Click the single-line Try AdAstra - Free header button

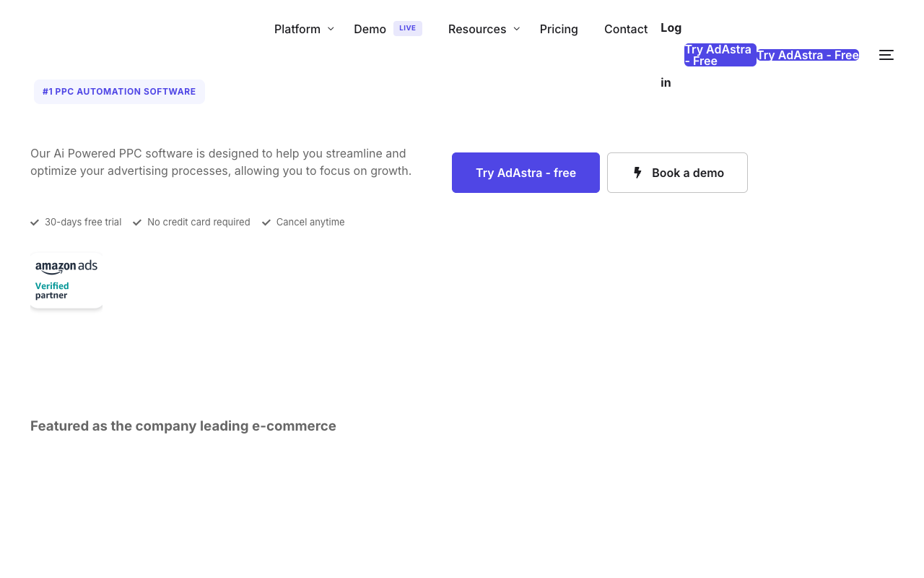point(808,55)
